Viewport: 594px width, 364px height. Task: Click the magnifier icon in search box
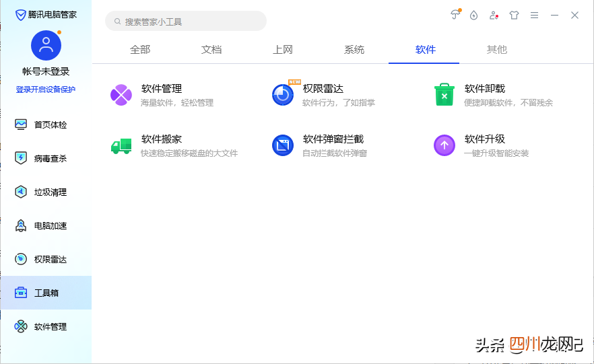pos(117,22)
